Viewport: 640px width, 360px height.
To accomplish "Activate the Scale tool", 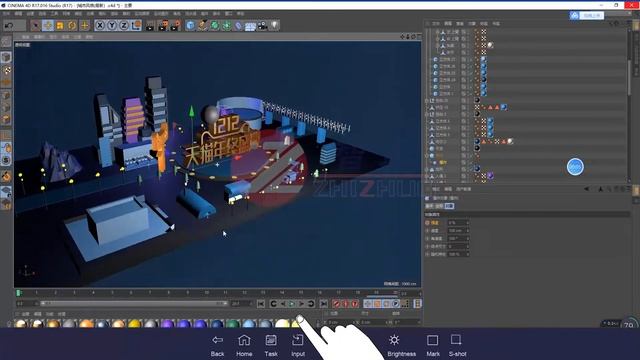I will [x=60, y=26].
